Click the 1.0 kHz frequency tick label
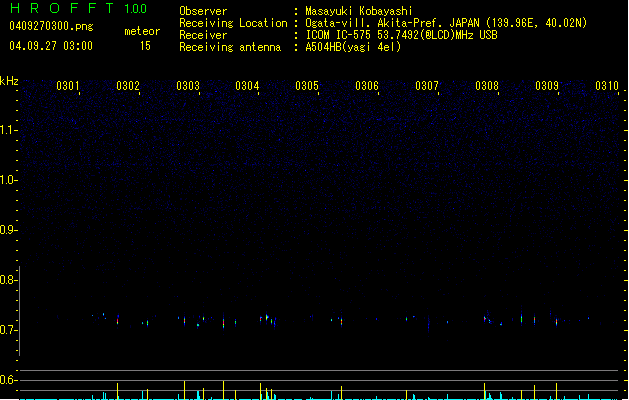This screenshot has height=400, width=629. click(8, 180)
